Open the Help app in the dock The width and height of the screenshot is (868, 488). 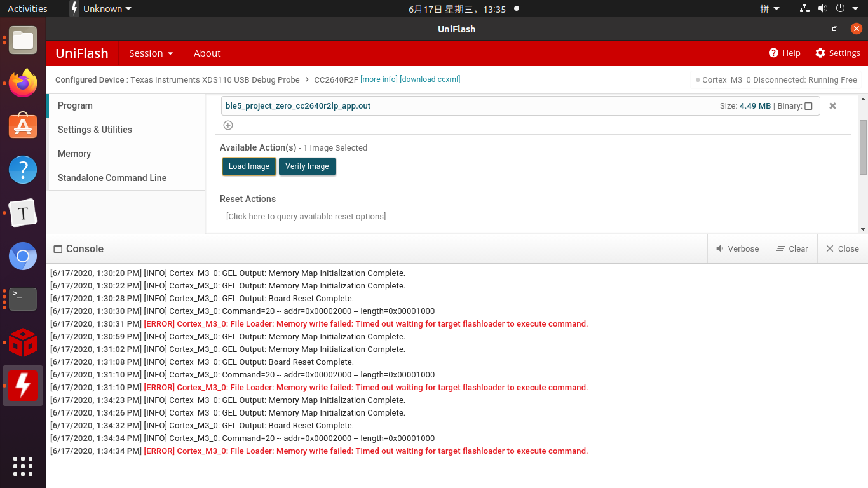click(23, 170)
